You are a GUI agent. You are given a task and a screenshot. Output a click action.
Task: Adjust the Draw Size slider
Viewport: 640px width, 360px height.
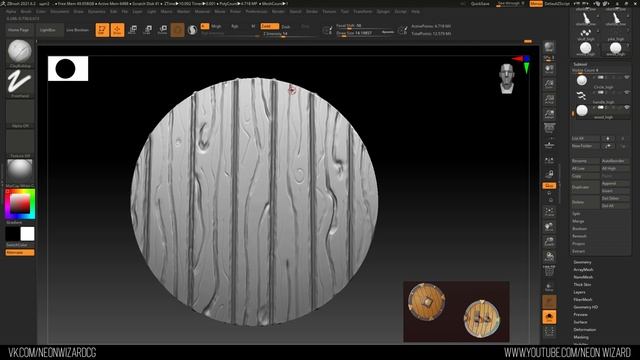(x=366, y=33)
